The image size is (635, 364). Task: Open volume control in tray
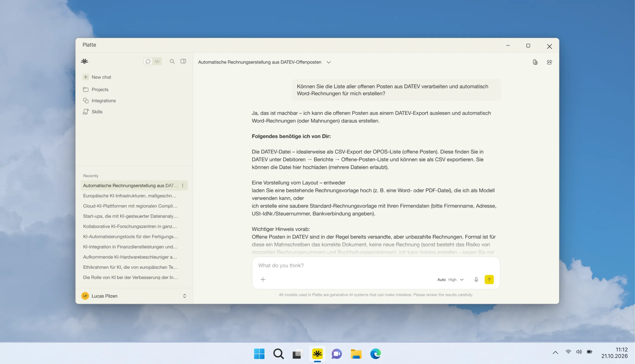(x=579, y=352)
